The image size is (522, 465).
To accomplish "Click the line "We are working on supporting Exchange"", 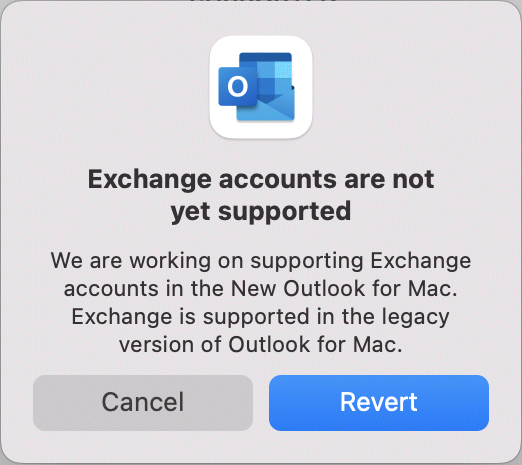I will pos(261,261).
